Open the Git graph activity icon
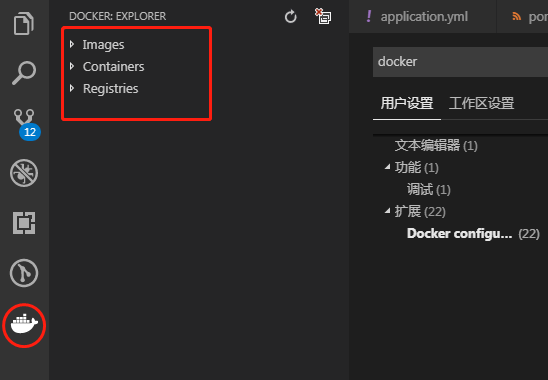The width and height of the screenshot is (548, 380). pos(24,273)
